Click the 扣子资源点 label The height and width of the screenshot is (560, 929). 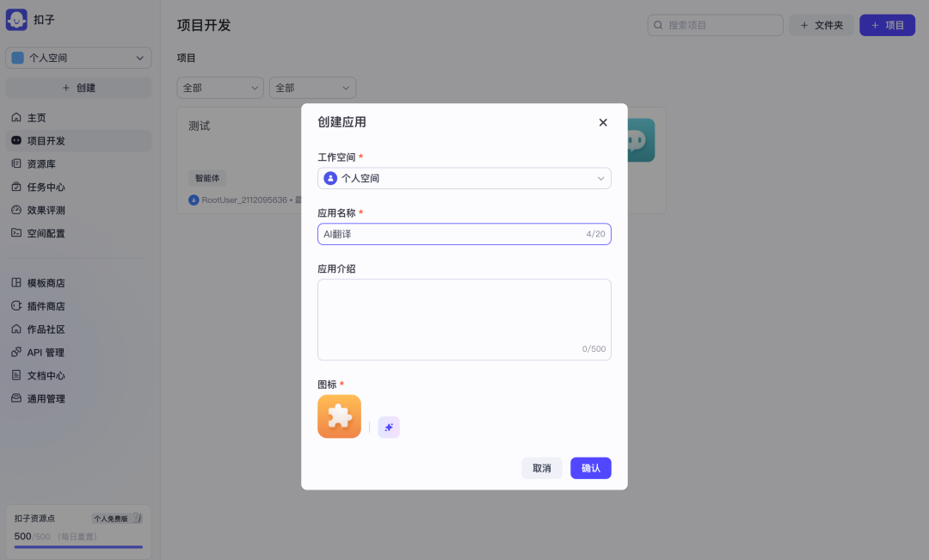pos(34,519)
